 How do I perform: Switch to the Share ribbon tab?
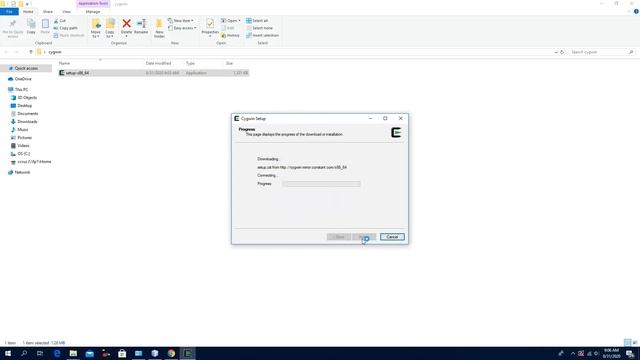48,12
